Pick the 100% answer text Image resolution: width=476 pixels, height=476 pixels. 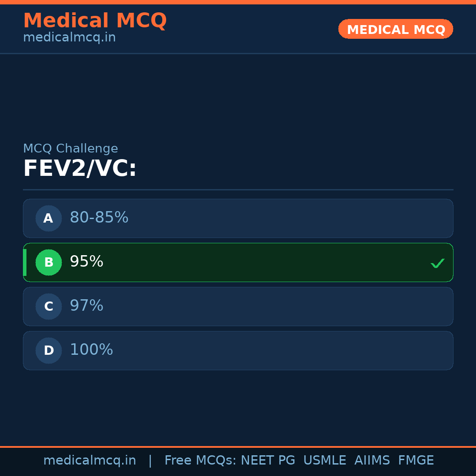tap(91, 350)
